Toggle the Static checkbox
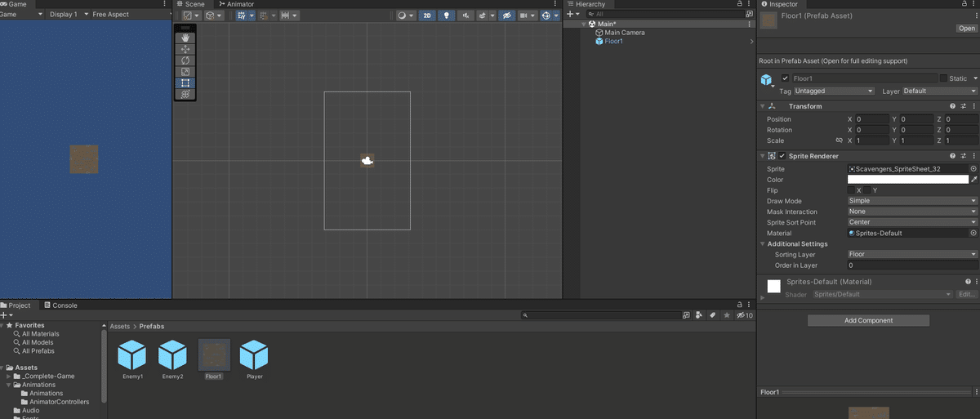This screenshot has width=980, height=419. pyautogui.click(x=943, y=78)
